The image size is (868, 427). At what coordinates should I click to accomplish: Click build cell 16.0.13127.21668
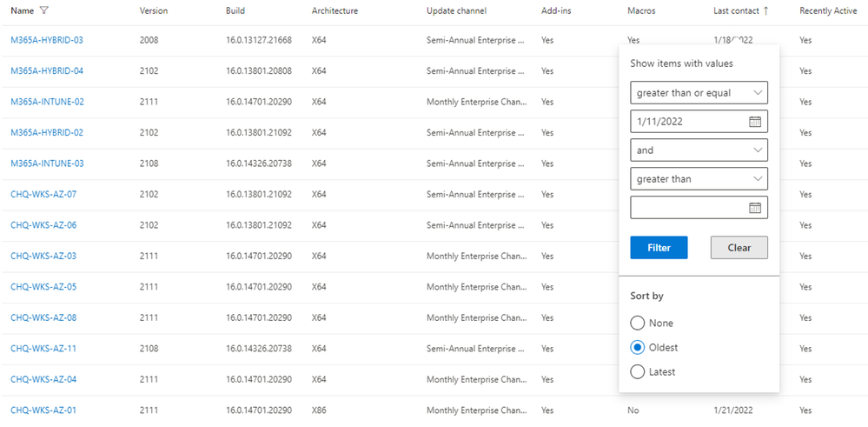tap(259, 40)
